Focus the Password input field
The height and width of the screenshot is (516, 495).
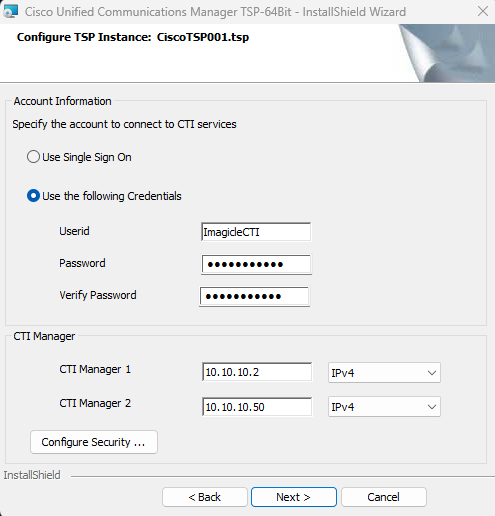point(256,264)
